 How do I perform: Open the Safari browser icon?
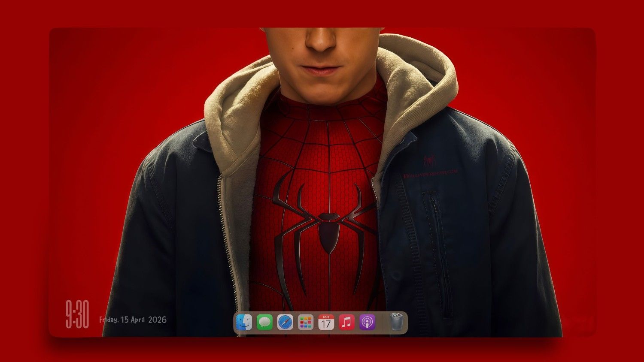click(285, 322)
